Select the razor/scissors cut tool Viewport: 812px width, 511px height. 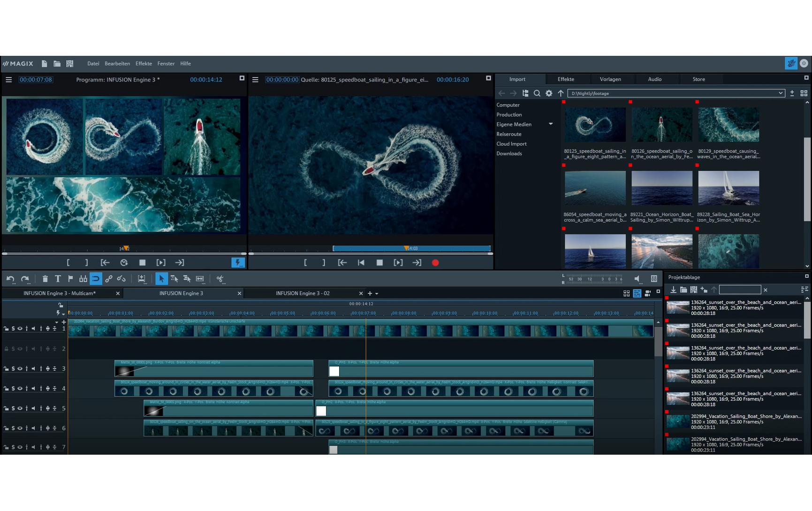tap(220, 279)
